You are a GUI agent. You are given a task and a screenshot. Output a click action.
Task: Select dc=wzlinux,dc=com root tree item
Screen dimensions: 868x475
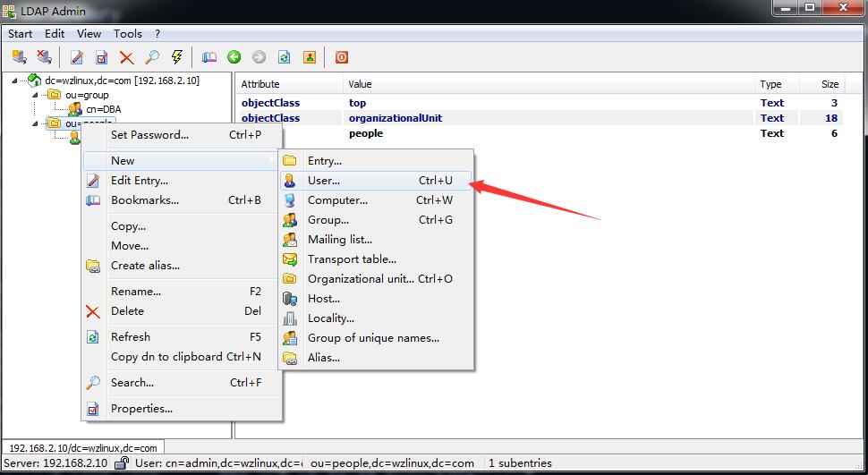point(122,81)
